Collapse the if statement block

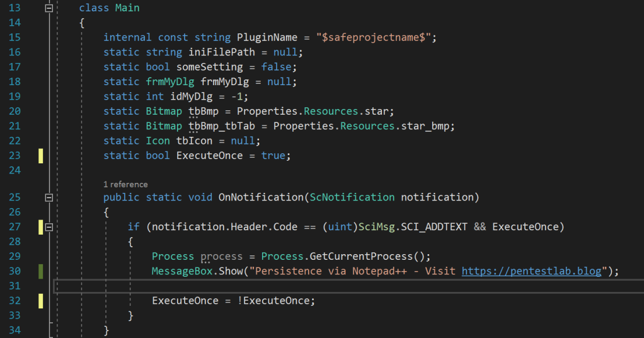49,227
